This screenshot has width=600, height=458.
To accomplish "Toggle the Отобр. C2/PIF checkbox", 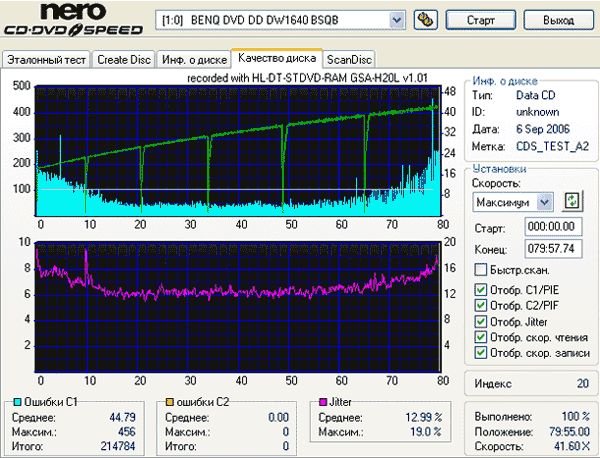I will (480, 305).
